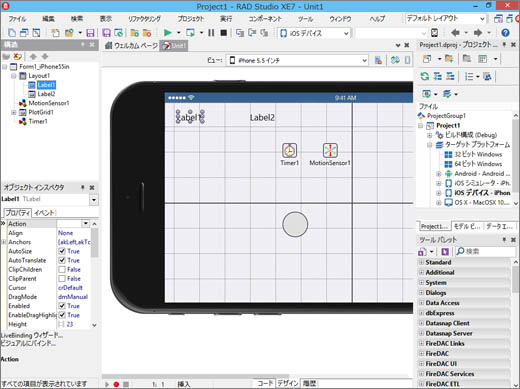This screenshot has width=520, height=389.
Task: Expand the FireDAC palette category
Action: [x=421, y=353]
